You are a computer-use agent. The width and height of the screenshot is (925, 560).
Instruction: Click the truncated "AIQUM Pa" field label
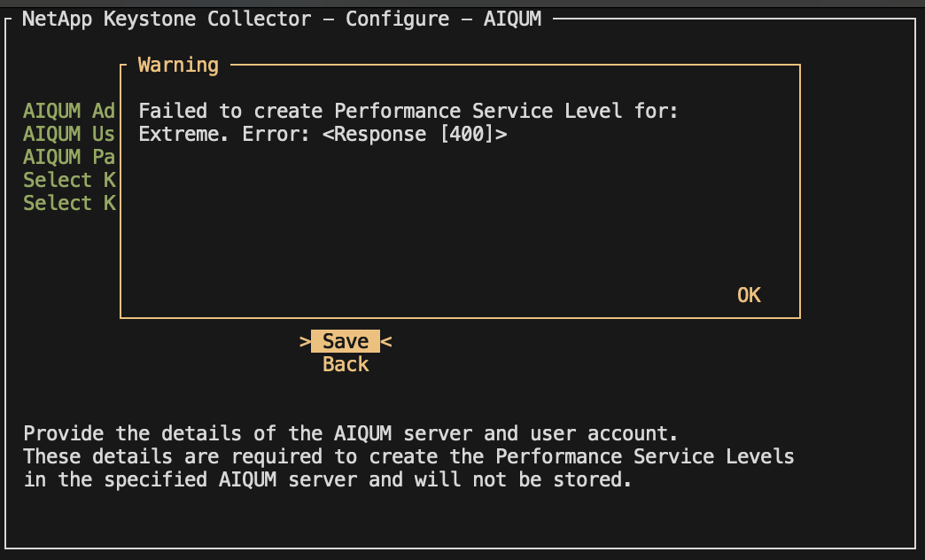69,157
